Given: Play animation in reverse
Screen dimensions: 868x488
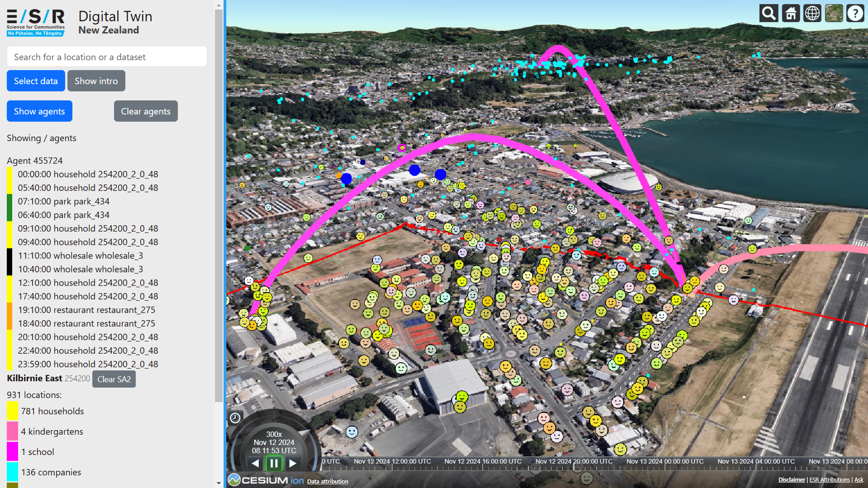Looking at the screenshot, I should pos(255,463).
